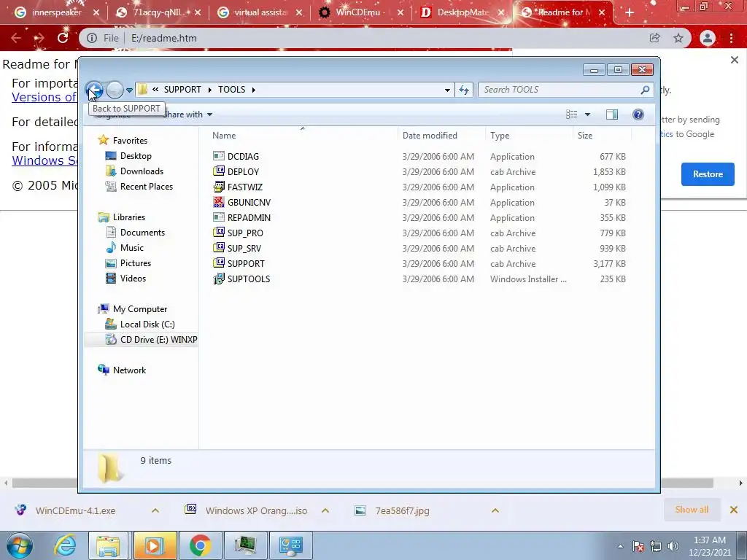The width and height of the screenshot is (747, 560).
Task: Toggle the preview pane
Action: tap(612, 114)
